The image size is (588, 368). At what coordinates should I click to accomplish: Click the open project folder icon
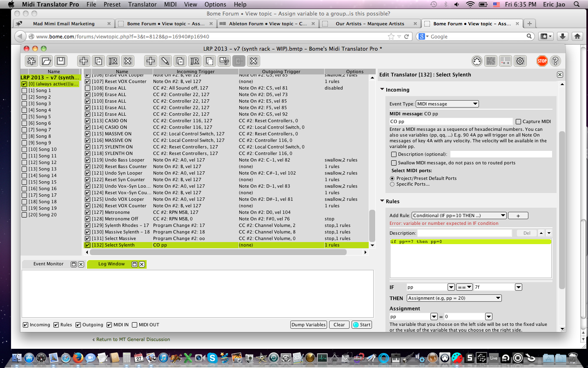pos(46,61)
